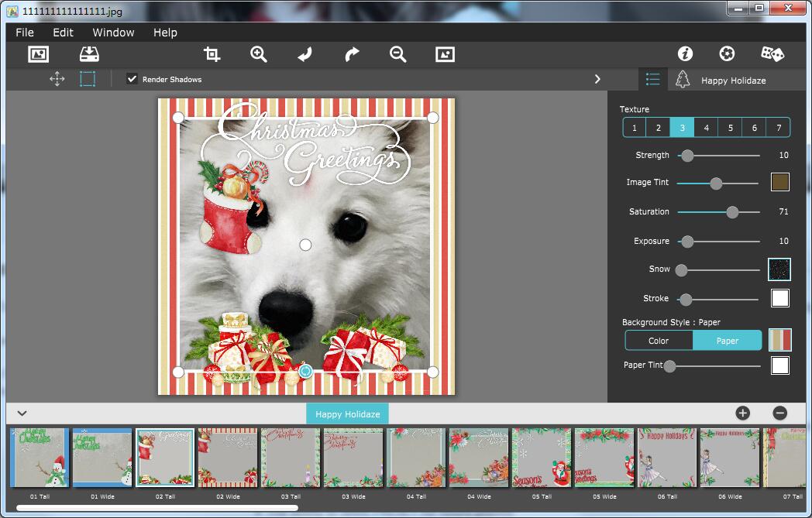Toggle the Render Shadows checkbox
The width and height of the screenshot is (812, 518).
coord(132,79)
